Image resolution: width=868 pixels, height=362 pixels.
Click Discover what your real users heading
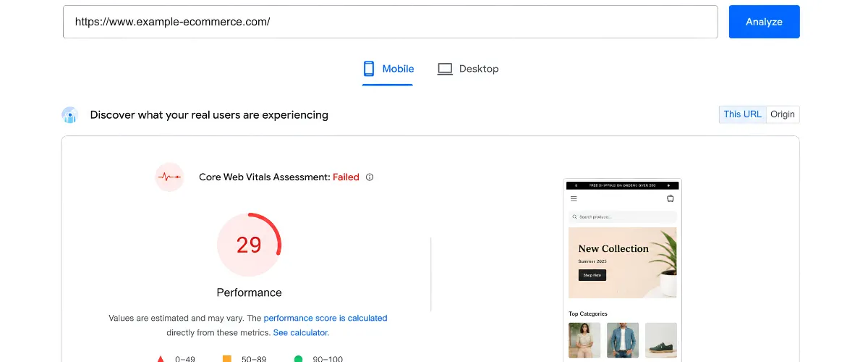[x=209, y=114]
